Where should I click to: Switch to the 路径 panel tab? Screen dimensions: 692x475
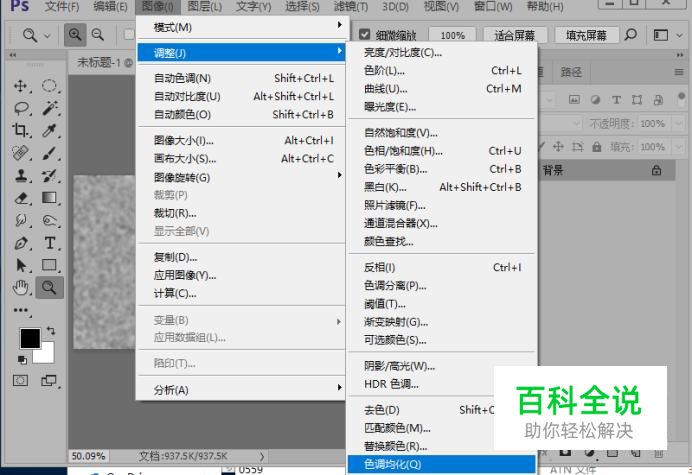(x=571, y=72)
